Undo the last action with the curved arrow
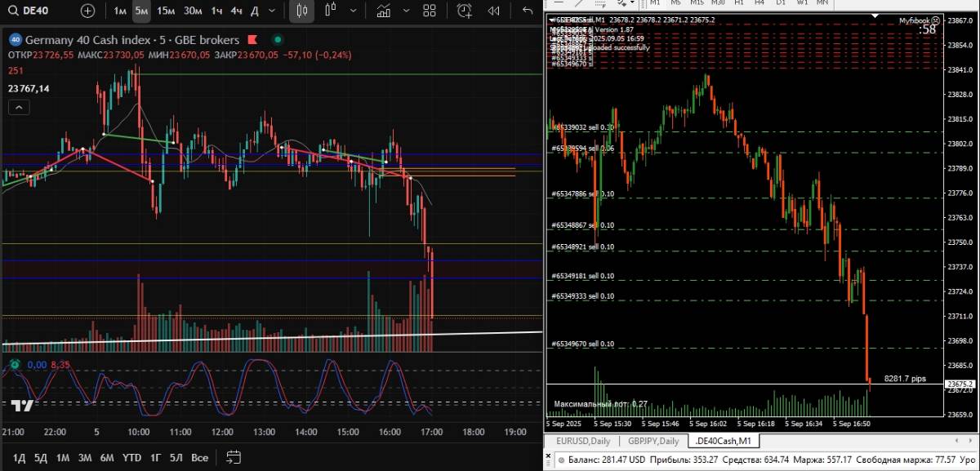980x471 pixels. point(528,11)
